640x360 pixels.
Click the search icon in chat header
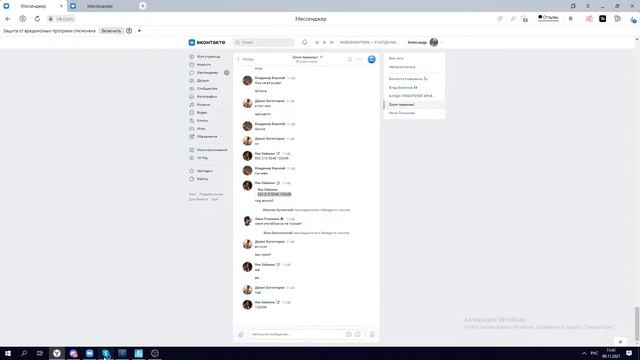(350, 60)
